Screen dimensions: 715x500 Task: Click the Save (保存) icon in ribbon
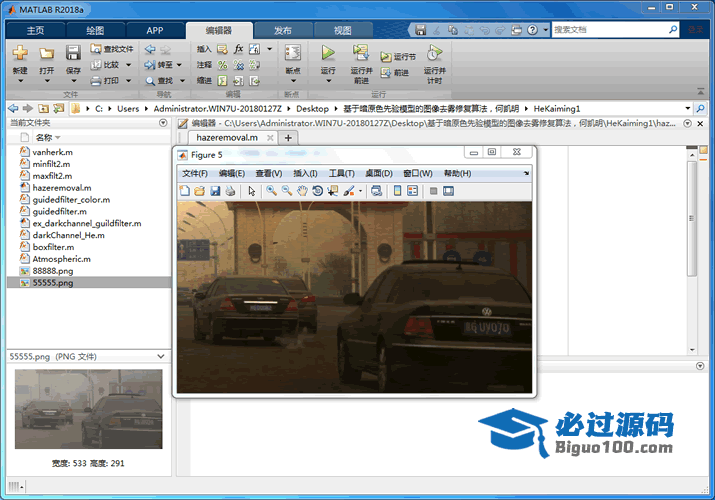click(x=73, y=53)
